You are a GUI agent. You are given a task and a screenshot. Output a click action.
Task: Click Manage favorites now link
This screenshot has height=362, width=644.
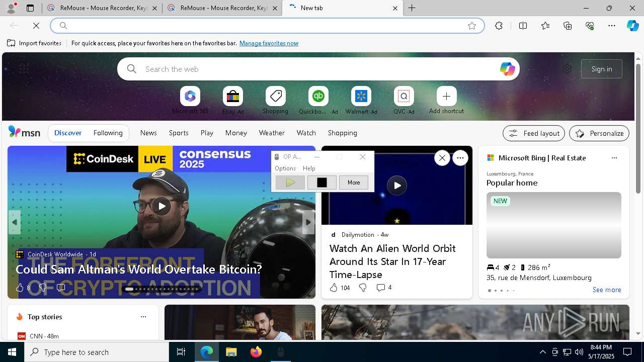coord(269,43)
